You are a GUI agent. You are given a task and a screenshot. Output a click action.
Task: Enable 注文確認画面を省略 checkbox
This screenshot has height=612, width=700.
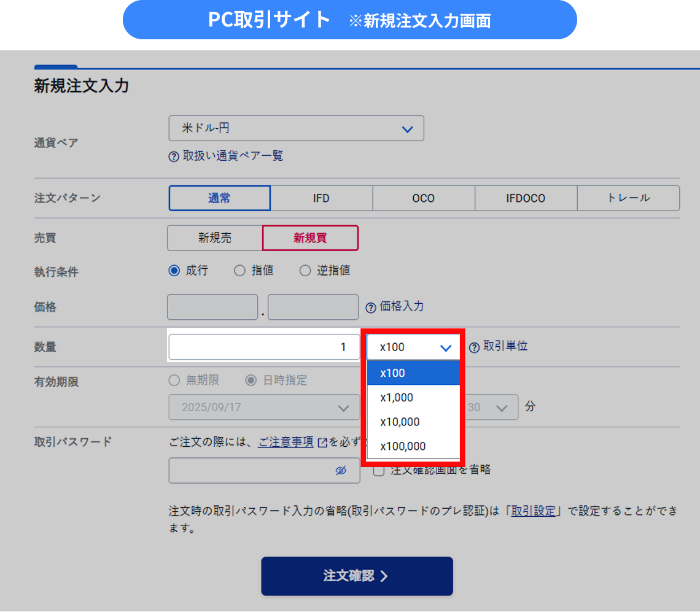point(379,470)
